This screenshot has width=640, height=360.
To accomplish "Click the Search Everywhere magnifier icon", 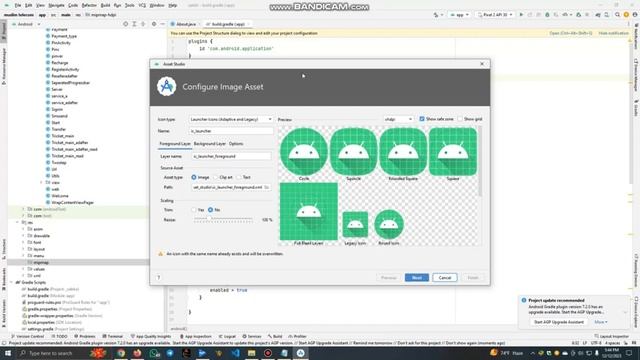I will 617,15.
